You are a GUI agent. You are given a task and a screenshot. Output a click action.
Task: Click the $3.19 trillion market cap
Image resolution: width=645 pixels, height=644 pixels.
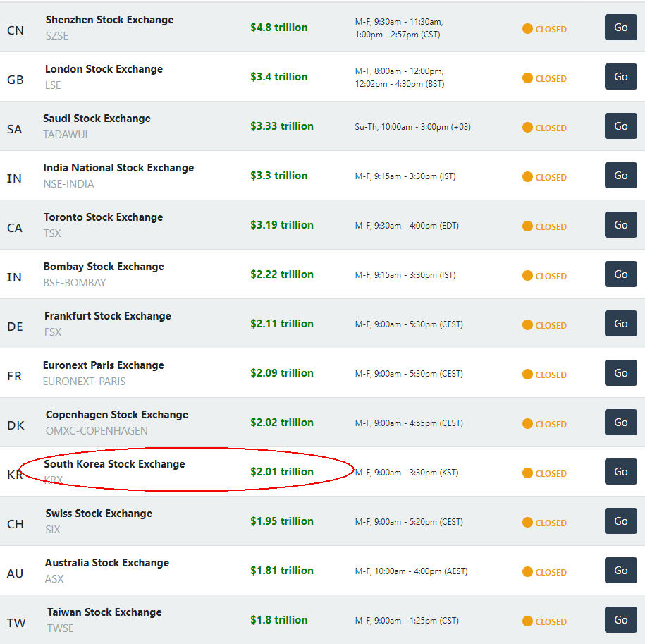tap(282, 225)
